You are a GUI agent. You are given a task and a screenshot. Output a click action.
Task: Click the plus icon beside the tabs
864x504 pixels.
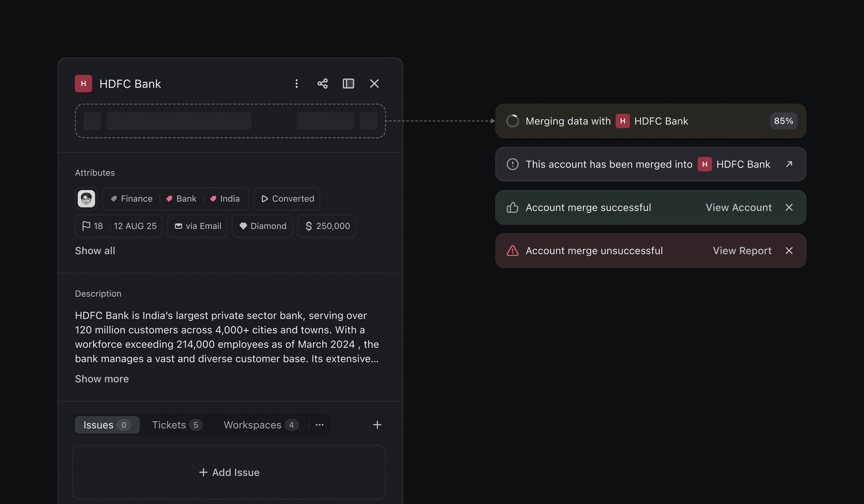click(x=377, y=425)
